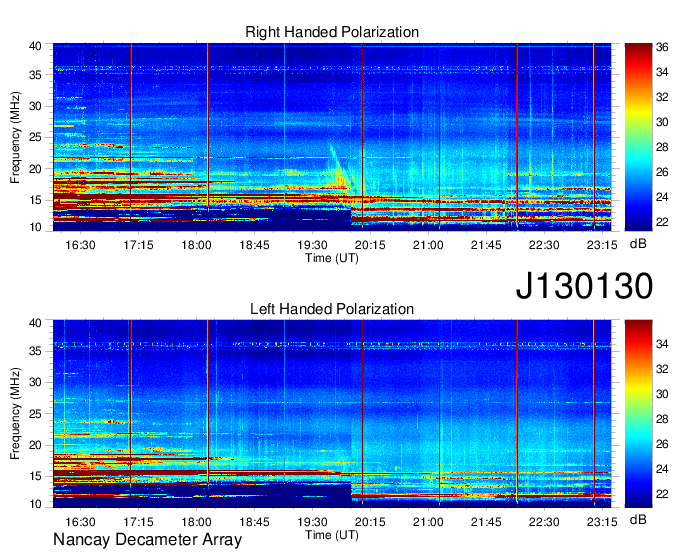The width and height of the screenshot is (680, 552).
Task: Click the 19:30 time tick of the bottom plot
Action: click(x=312, y=522)
